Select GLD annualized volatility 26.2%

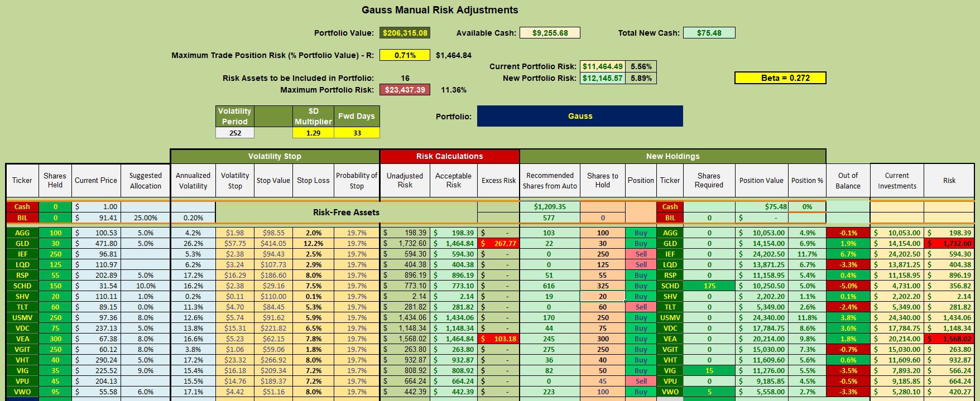(193, 243)
